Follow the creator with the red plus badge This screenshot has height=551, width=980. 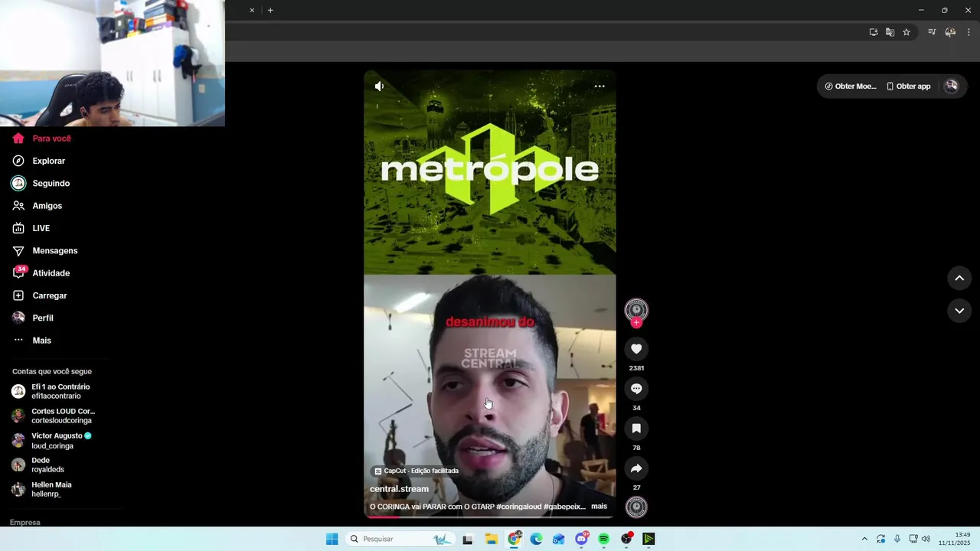[636, 323]
